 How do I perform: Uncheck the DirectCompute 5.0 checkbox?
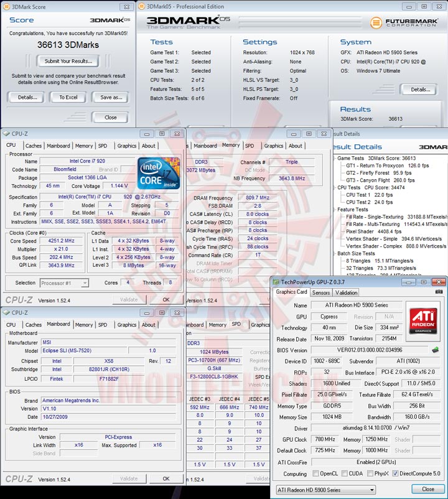[x=395, y=473]
